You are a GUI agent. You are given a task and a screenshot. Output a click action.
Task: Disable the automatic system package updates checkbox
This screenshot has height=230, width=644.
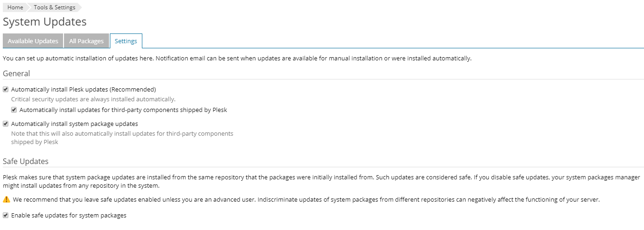[6, 124]
